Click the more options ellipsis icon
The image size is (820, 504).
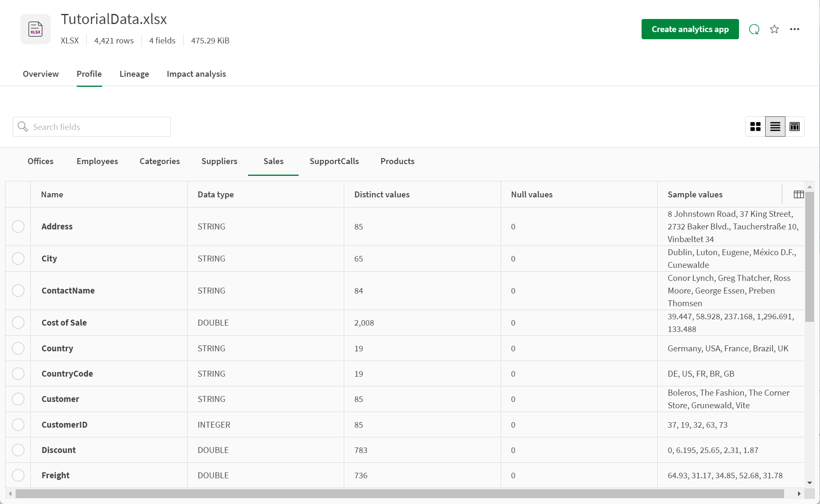point(795,29)
